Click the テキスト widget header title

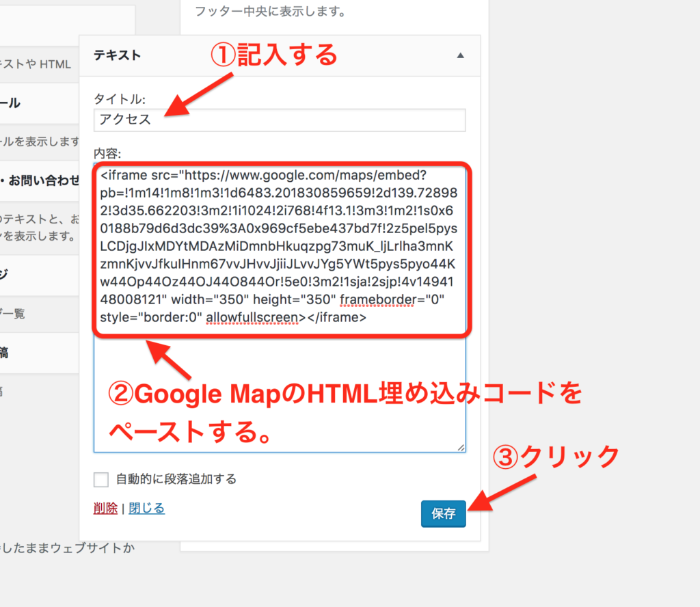[x=116, y=55]
